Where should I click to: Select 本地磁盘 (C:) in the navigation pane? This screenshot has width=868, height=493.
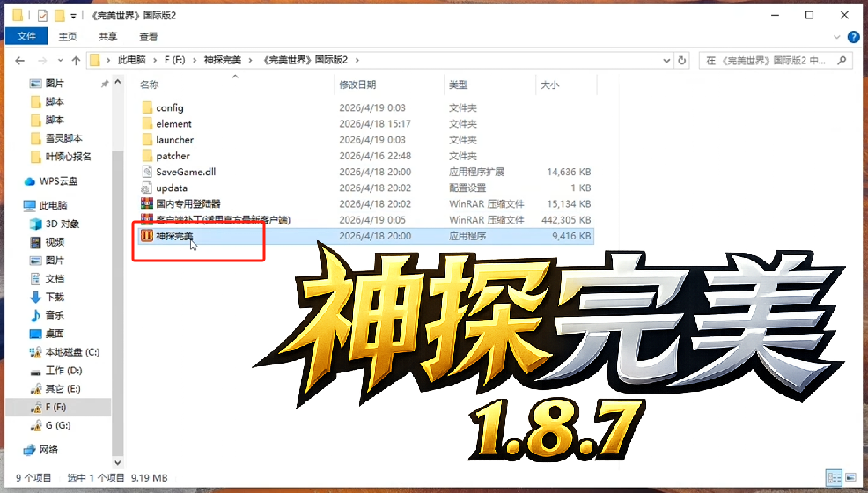coord(72,352)
